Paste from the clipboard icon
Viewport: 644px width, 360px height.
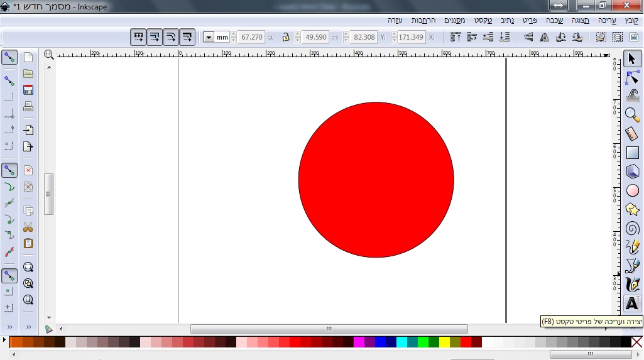point(28,243)
